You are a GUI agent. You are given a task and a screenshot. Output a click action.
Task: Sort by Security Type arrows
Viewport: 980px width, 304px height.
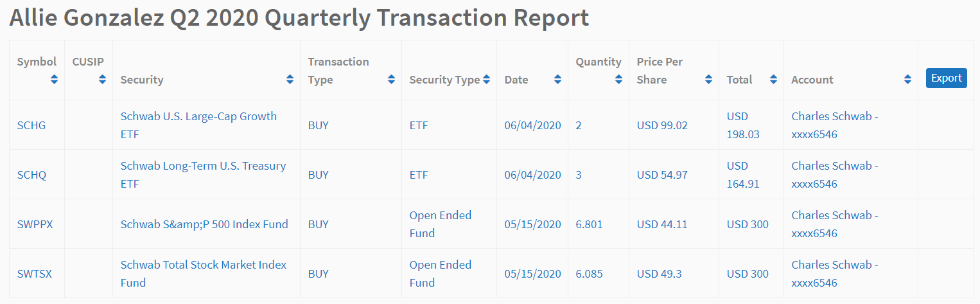pyautogui.click(x=486, y=80)
